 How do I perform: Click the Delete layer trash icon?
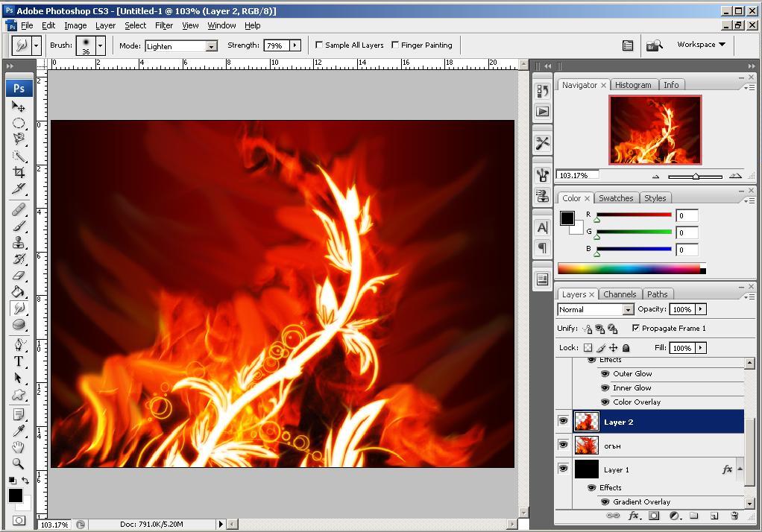(x=735, y=515)
